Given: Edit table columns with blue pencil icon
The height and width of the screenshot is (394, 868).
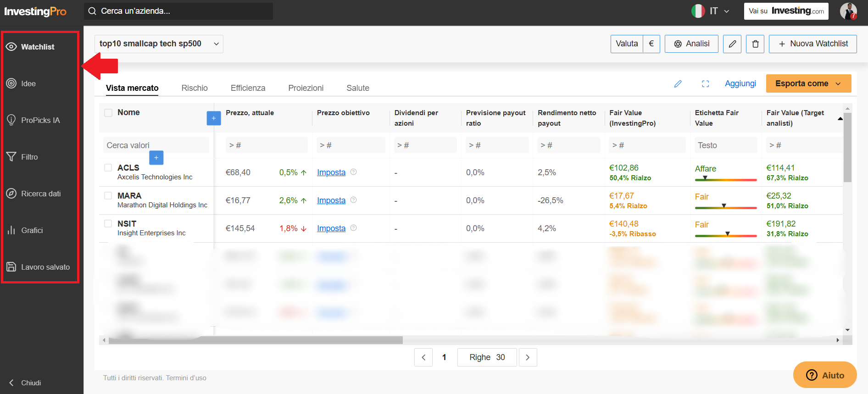Looking at the screenshot, I should point(678,83).
